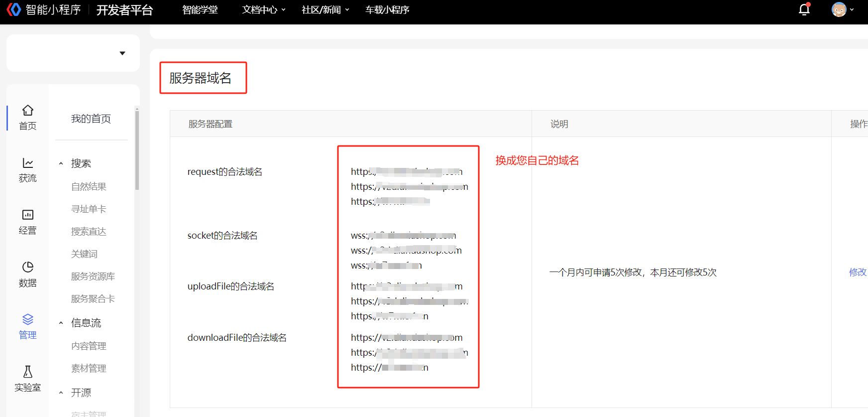Open the 车载小程序 nav item
This screenshot has height=417, width=868.
tap(387, 10)
